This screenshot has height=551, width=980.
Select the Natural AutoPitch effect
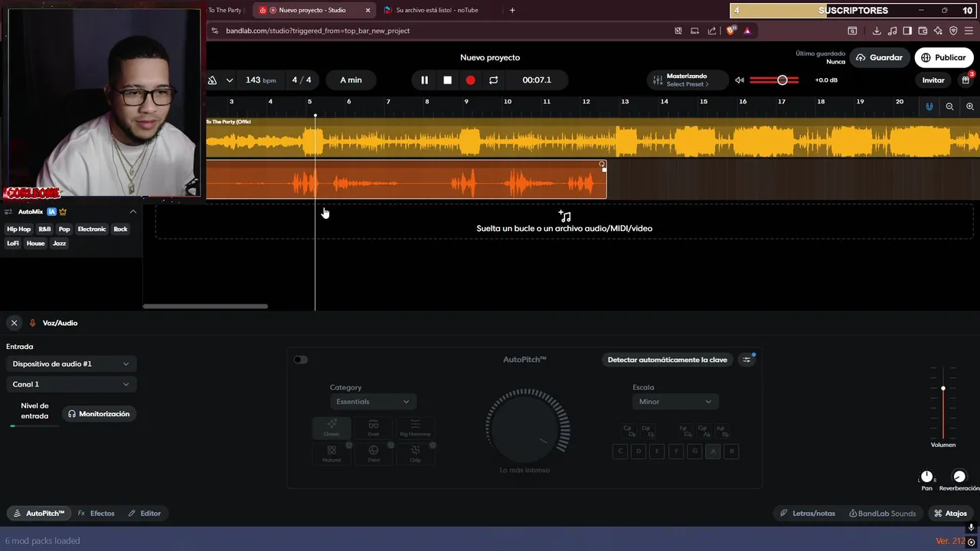(332, 454)
